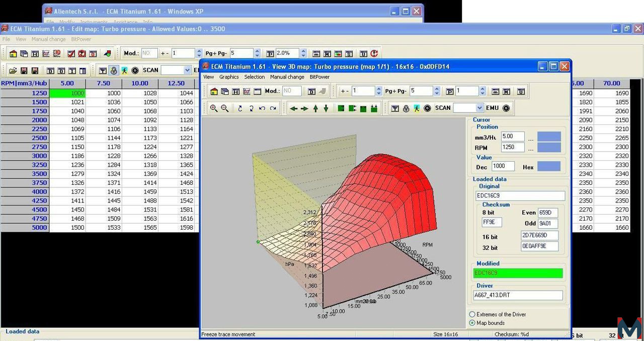Click zoom in magnifier in 3D view
The image size is (644, 341).
tap(214, 108)
